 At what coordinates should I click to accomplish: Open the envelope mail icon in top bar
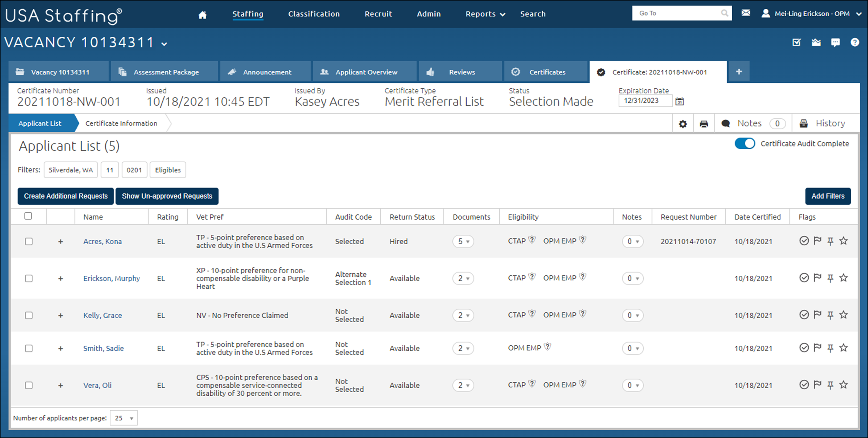(746, 13)
